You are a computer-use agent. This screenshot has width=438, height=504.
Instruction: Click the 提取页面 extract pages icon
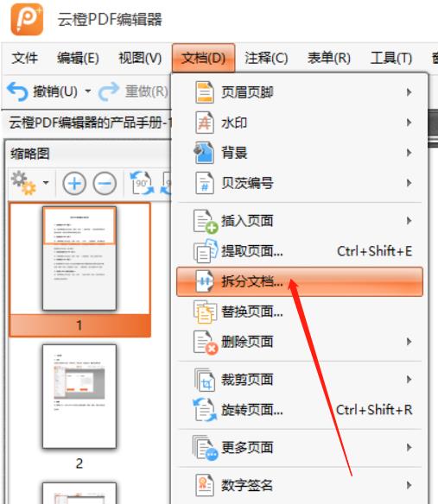pyautogui.click(x=206, y=251)
